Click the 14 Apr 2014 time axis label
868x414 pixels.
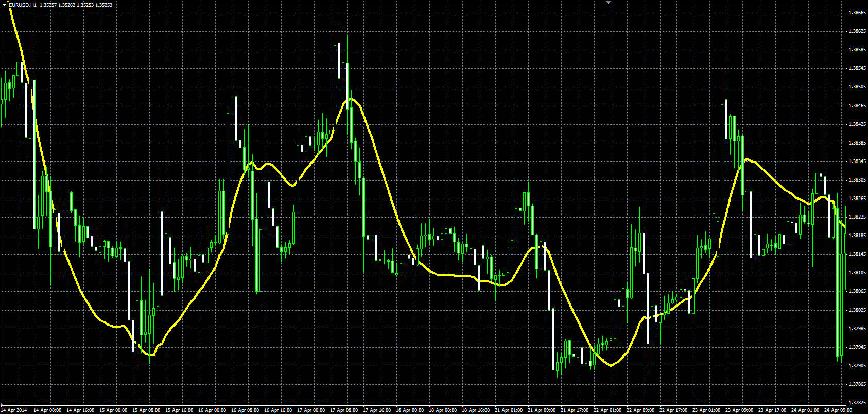[x=14, y=410]
